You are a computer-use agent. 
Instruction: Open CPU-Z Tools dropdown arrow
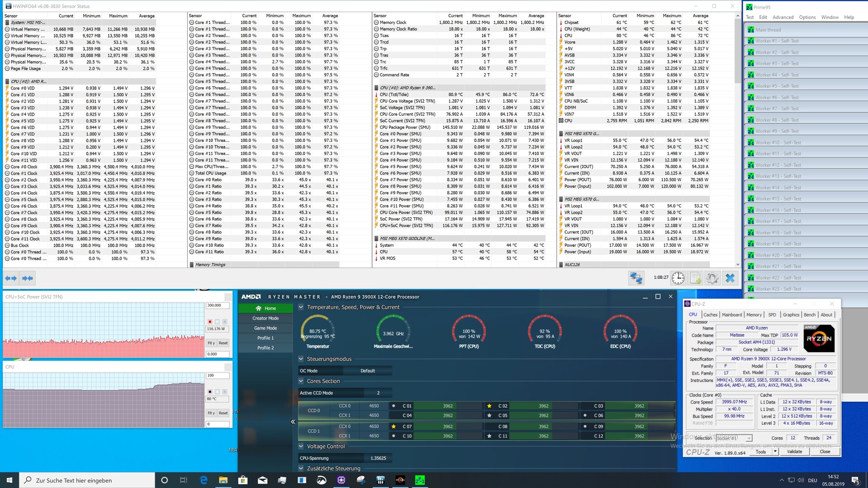coord(775,451)
